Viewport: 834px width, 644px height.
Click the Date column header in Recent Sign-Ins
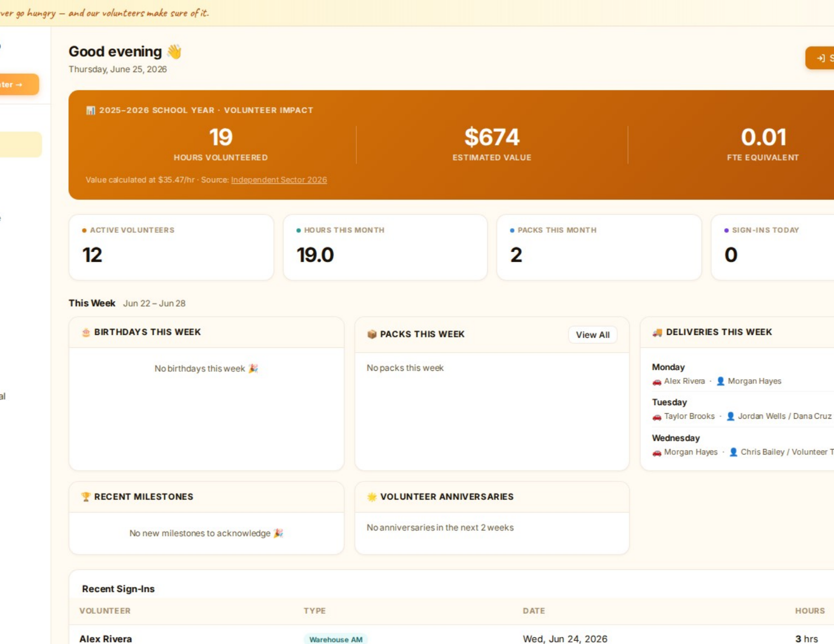click(534, 611)
